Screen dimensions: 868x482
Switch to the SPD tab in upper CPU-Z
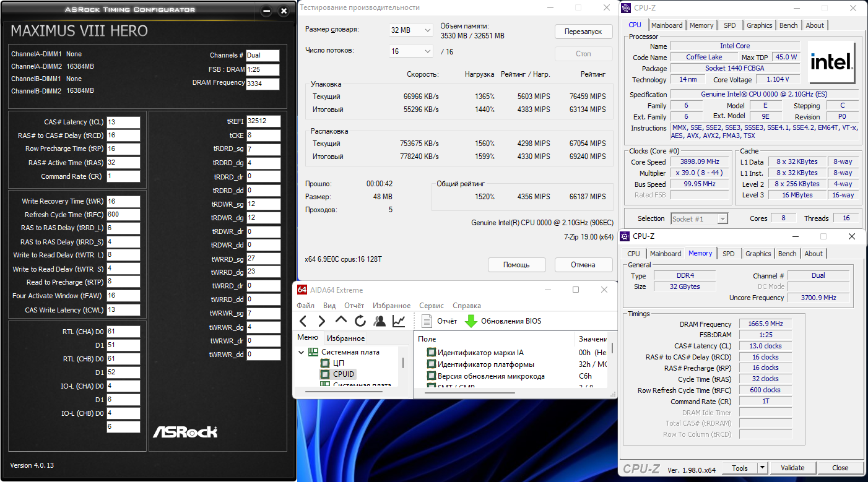(x=729, y=25)
